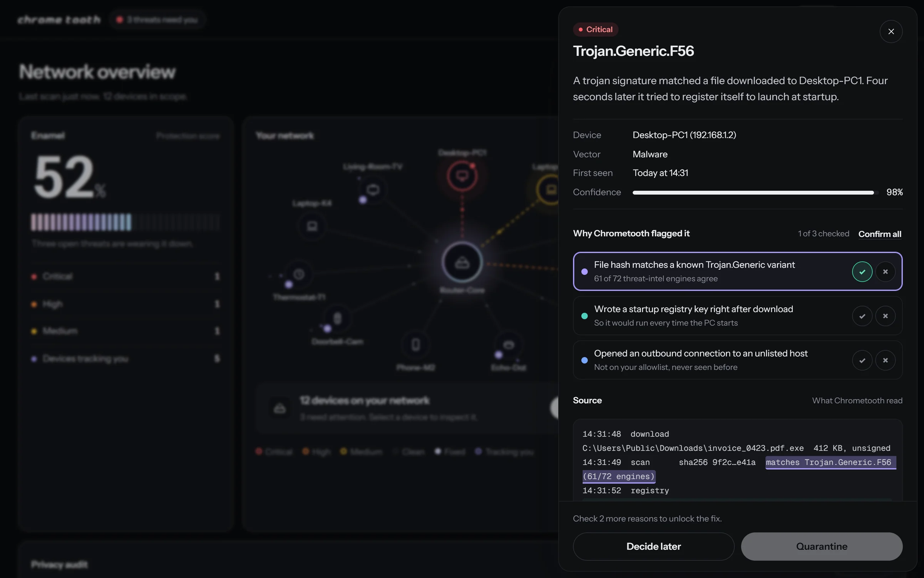This screenshot has width=924, height=578.
Task: Confirm the file hash match reason
Action: click(x=862, y=271)
